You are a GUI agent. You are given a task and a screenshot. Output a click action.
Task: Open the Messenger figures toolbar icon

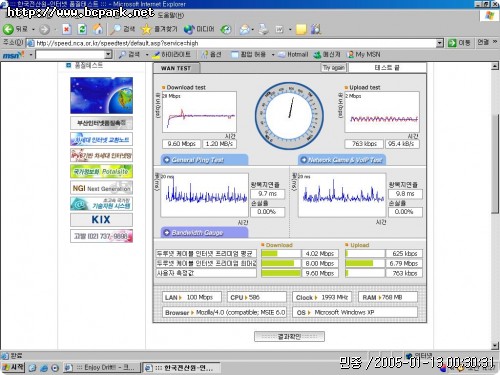pyautogui.click(x=316, y=29)
